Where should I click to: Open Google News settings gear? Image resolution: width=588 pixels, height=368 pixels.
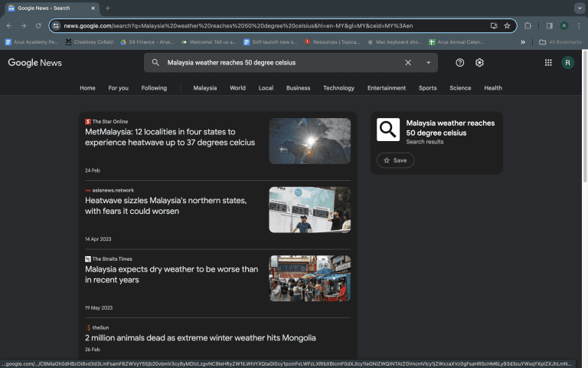479,63
